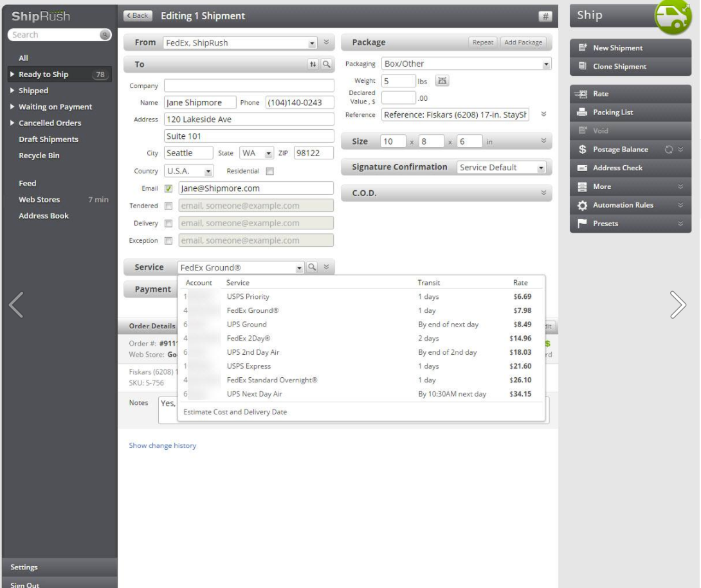Open Draft Shipments in sidebar
This screenshot has width=701, height=588.
(48, 139)
